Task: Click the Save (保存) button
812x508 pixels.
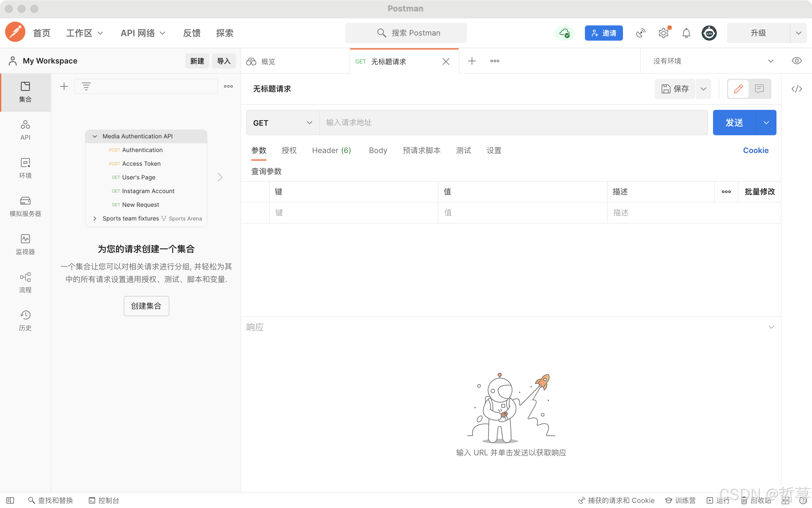Action: tap(675, 89)
